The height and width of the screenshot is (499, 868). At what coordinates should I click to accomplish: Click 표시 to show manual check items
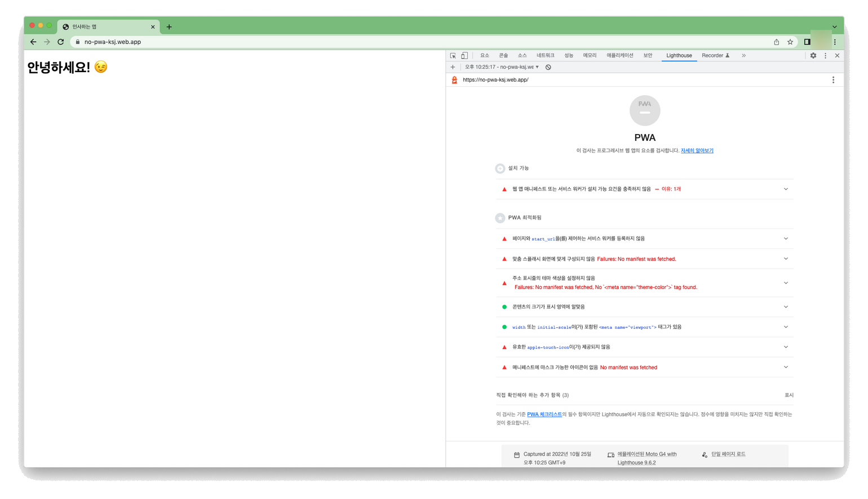789,395
